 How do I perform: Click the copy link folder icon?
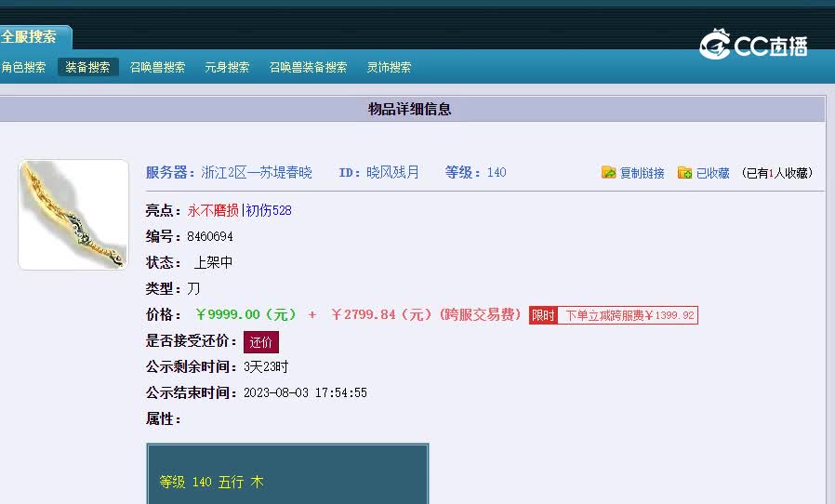pos(609,173)
